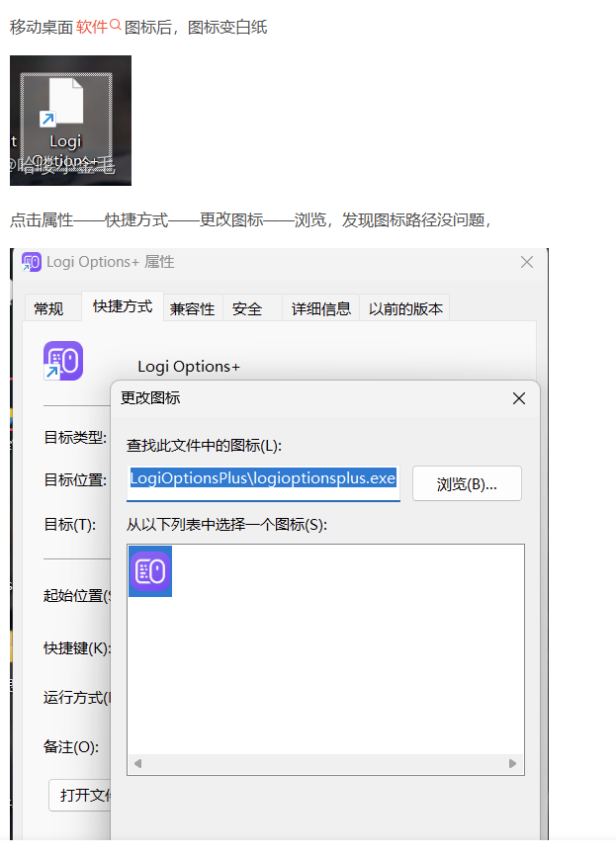Click the 目标类型 label
The height and width of the screenshot is (856, 616).
75,437
